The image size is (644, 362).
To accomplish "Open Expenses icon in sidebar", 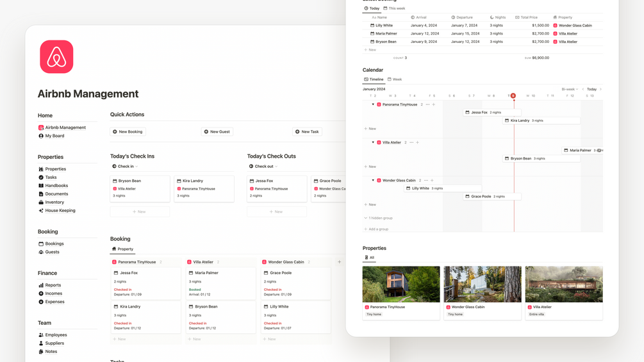I will coord(41,302).
